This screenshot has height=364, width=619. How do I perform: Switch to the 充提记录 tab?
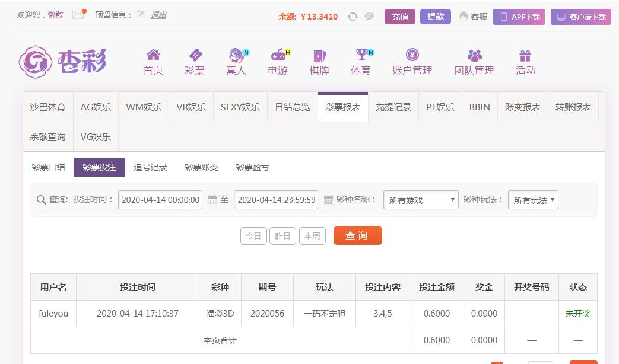coord(393,107)
